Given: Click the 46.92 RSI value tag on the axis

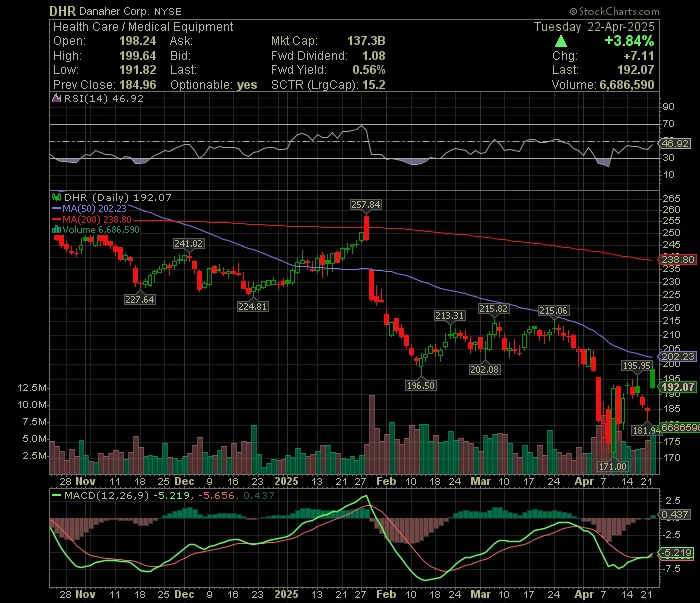Looking at the screenshot, I should click(675, 144).
